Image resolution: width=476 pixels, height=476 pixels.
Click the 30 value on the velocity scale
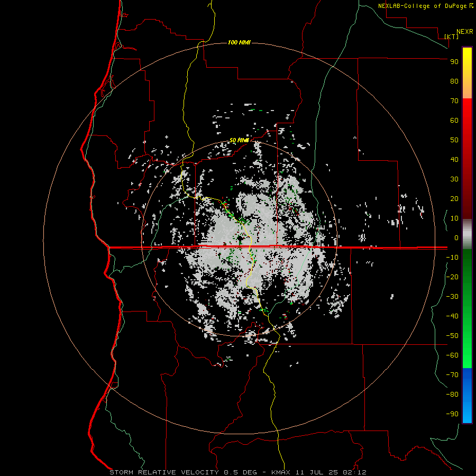454,179
